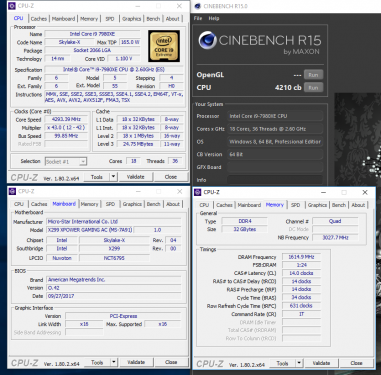
Task: Click the CAS# Latency value 14.0 clocks
Action: pyautogui.click(x=301, y=273)
